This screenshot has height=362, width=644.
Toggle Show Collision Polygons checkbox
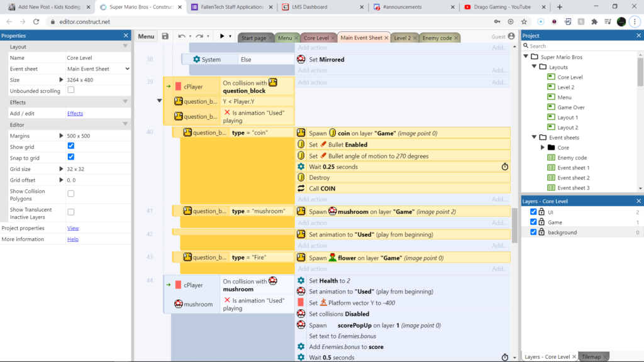coord(71,194)
